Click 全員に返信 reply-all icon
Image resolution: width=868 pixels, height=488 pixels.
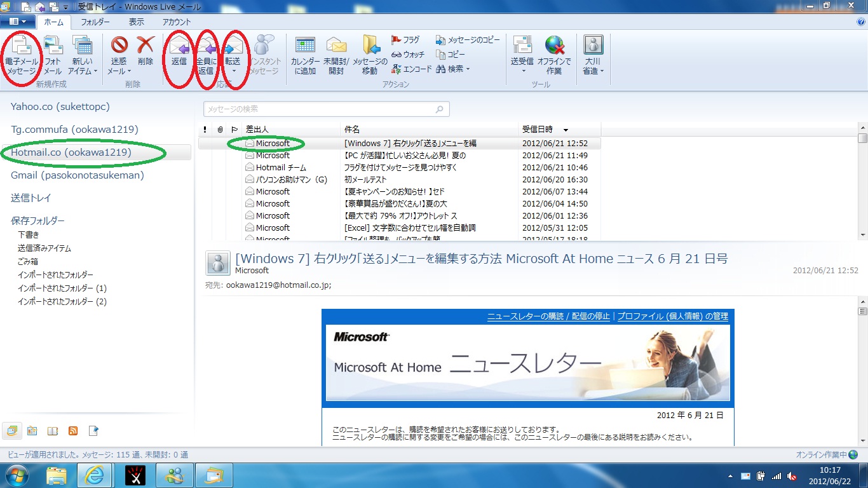tap(206, 55)
